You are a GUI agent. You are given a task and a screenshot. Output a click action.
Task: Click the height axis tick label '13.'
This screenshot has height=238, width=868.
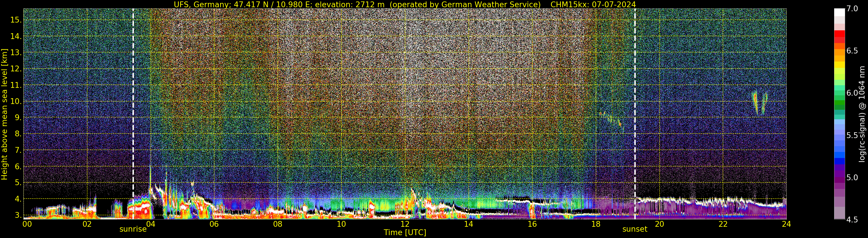pos(16,53)
